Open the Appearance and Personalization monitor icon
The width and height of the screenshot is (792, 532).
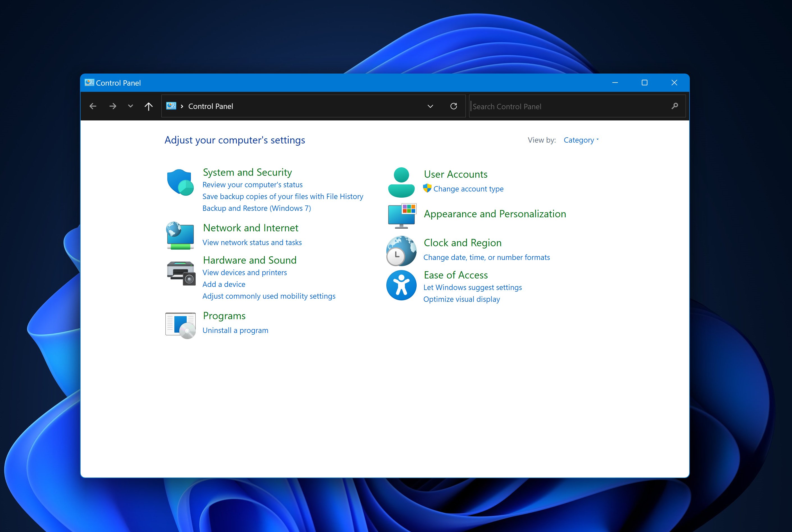pyautogui.click(x=402, y=216)
